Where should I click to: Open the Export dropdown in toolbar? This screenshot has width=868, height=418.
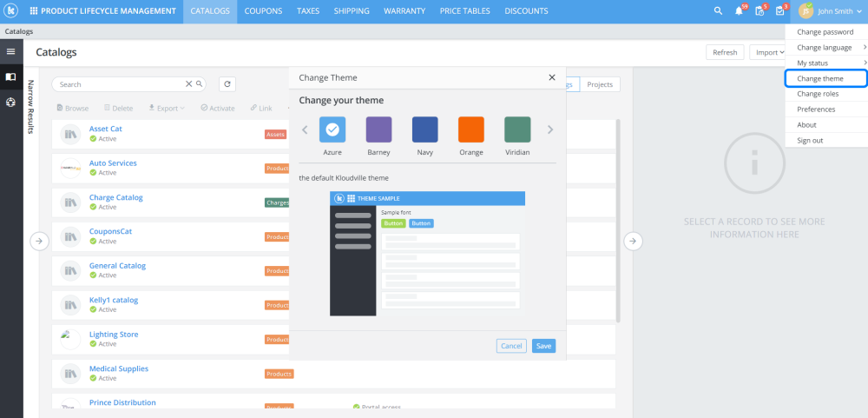click(167, 108)
